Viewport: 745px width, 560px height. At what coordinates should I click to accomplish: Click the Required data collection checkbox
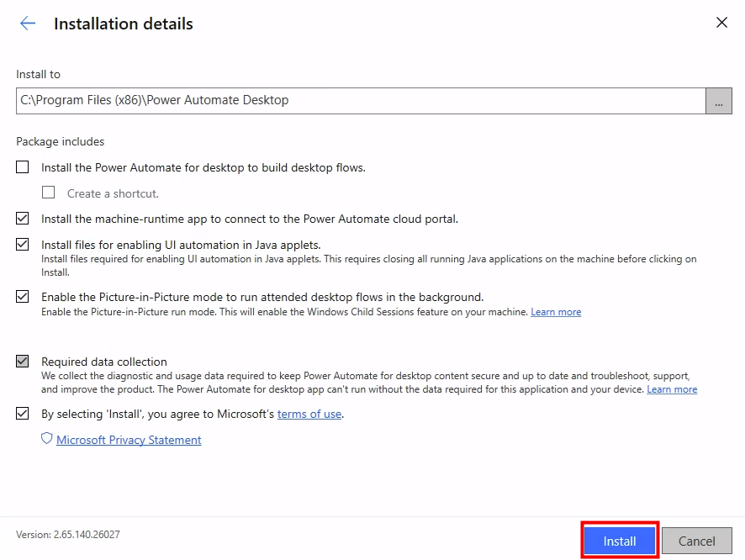click(x=23, y=362)
